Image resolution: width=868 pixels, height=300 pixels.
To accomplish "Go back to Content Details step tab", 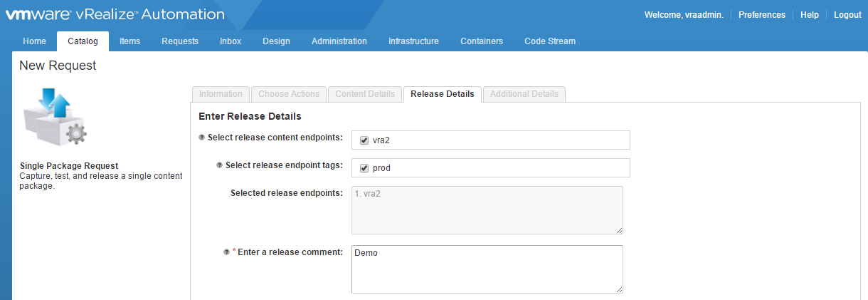I will (364, 94).
